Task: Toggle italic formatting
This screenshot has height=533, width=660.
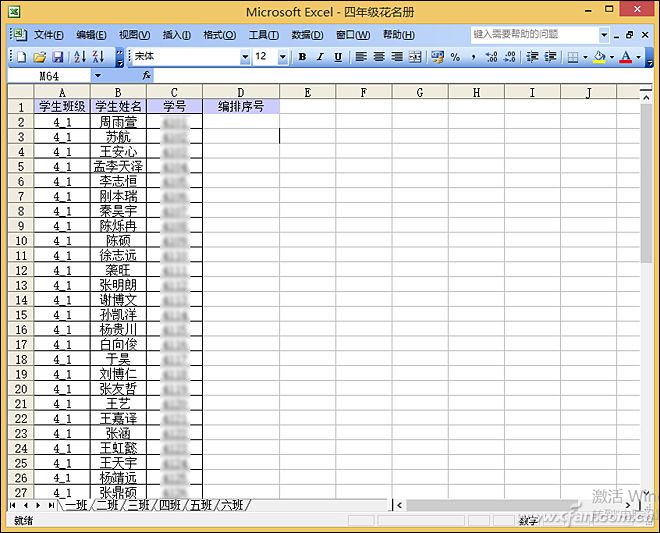Action: point(320,57)
